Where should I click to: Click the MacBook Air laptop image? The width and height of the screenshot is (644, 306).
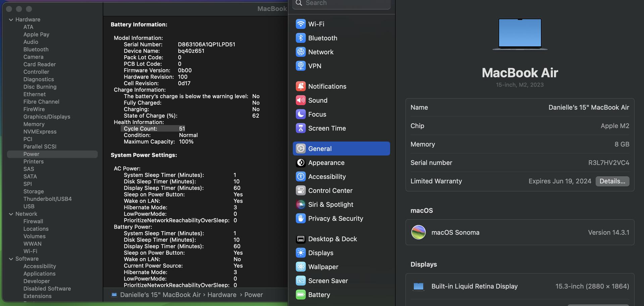[x=520, y=34]
